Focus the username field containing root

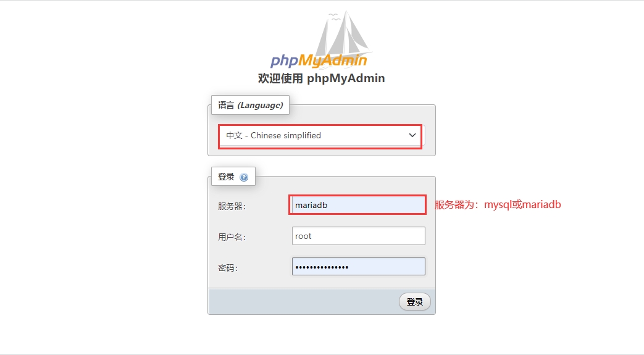coord(359,236)
